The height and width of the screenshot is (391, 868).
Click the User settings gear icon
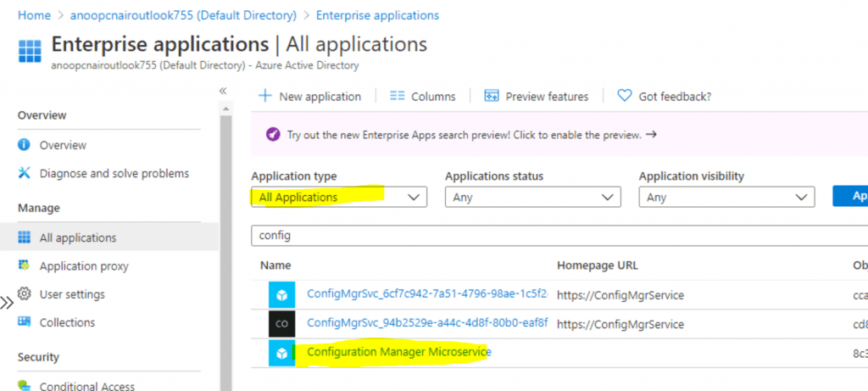[24, 294]
